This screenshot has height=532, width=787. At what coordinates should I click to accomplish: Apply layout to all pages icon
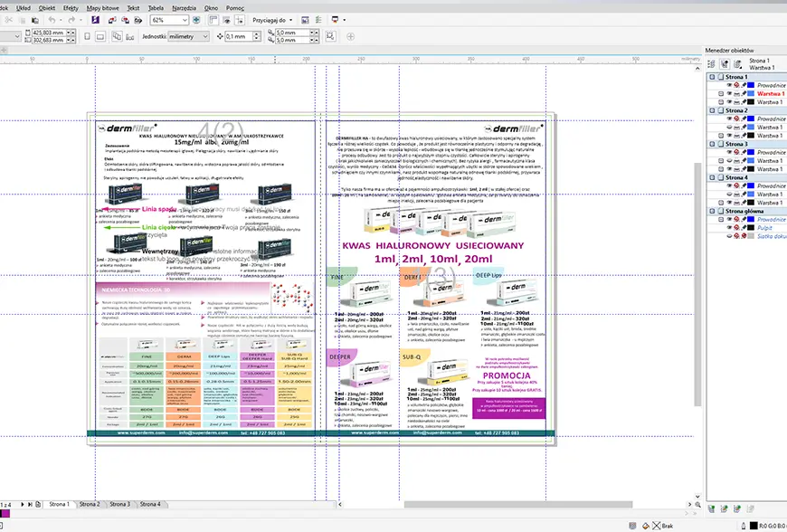[117, 36]
